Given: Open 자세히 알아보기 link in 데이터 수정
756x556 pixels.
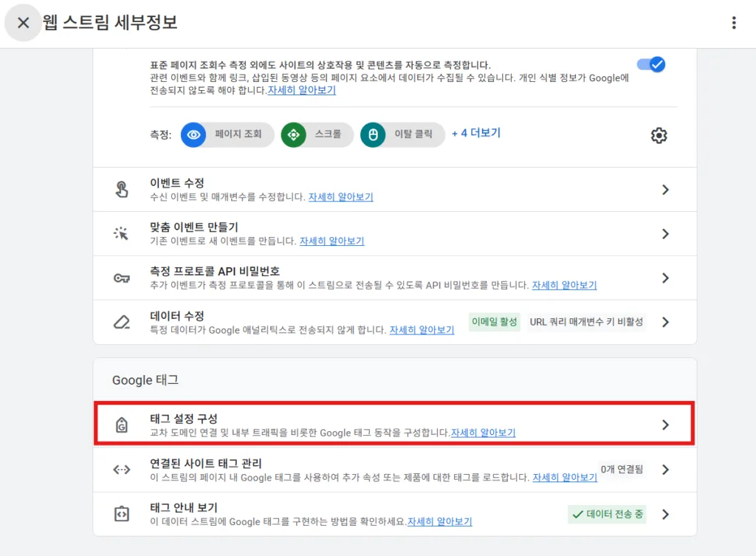Looking at the screenshot, I should (x=422, y=330).
